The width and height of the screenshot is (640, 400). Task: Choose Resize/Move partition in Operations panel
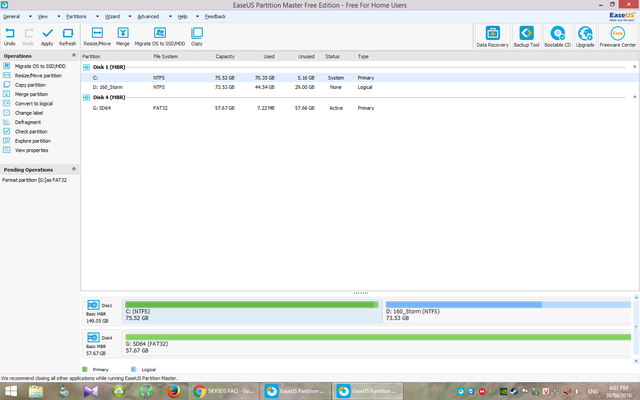(38, 76)
